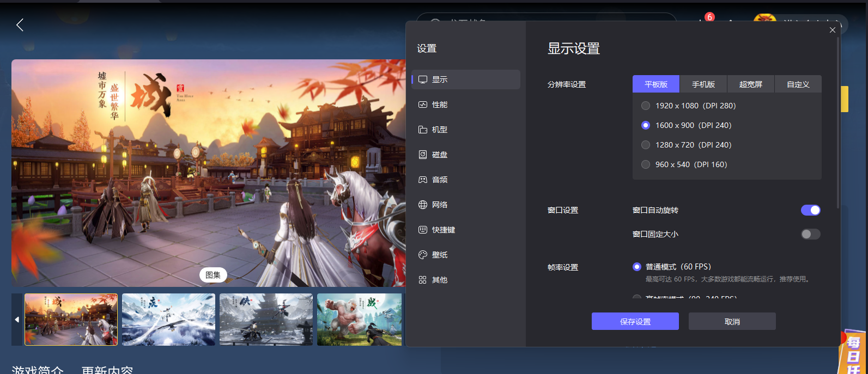Select the snow temple fight thumbnail
868x374 pixels.
coord(266,320)
